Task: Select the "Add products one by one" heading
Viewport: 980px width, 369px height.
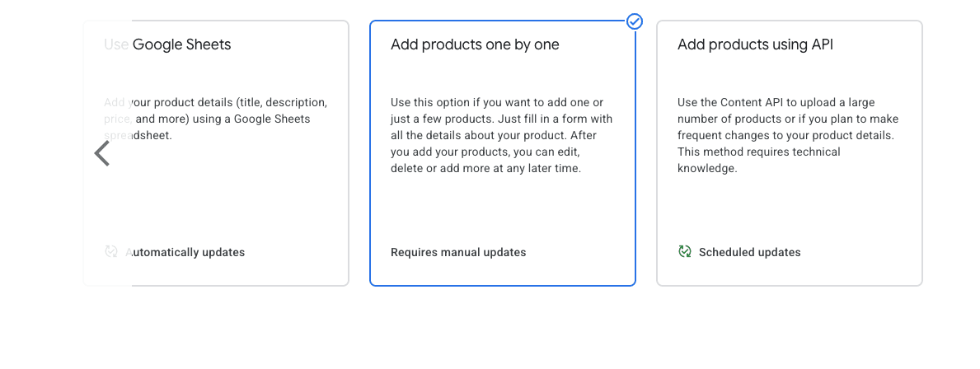Action: tap(475, 44)
